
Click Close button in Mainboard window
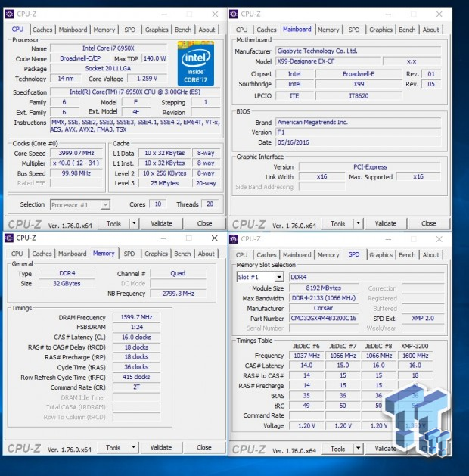point(429,223)
